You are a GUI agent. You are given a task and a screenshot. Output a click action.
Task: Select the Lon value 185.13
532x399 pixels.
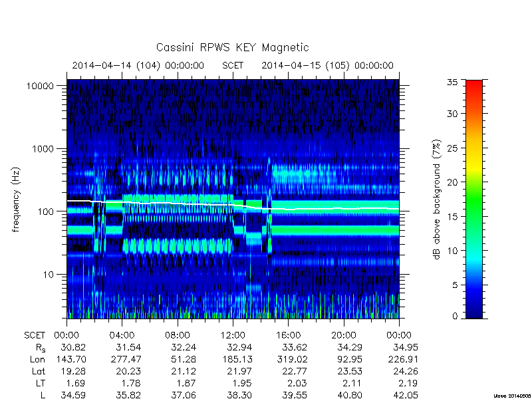237,359
